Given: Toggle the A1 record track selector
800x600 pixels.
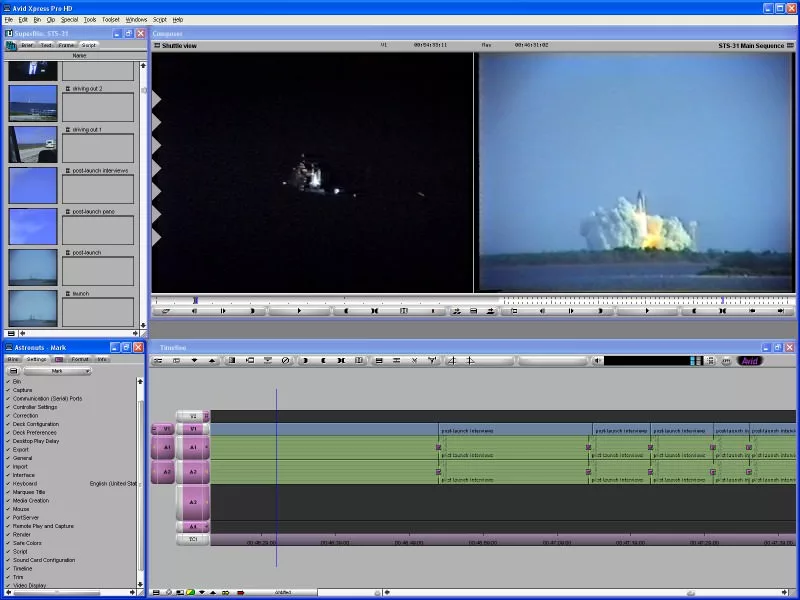Looking at the screenshot, I should pyautogui.click(x=193, y=448).
